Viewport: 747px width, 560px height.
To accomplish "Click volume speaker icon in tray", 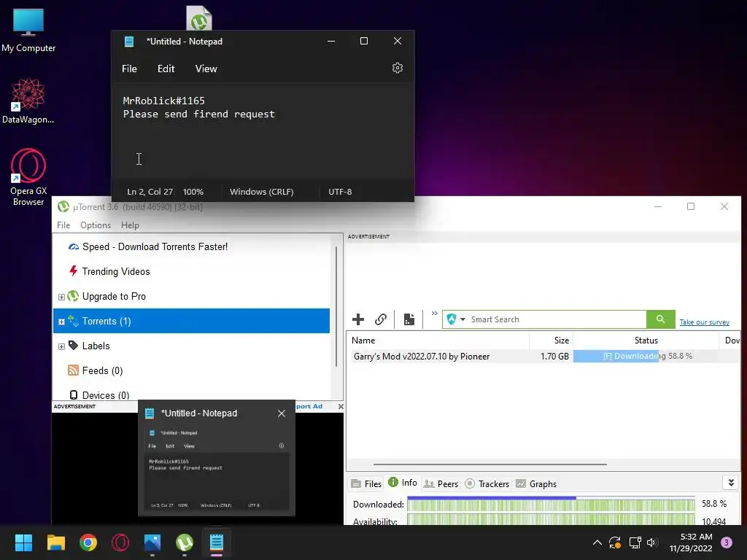I will coord(652,542).
